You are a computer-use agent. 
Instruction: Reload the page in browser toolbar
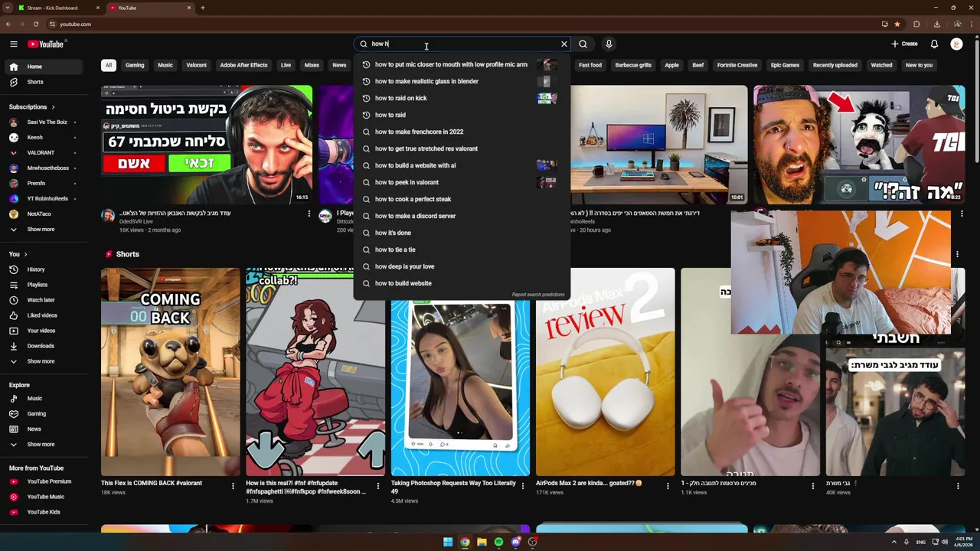click(x=35, y=24)
